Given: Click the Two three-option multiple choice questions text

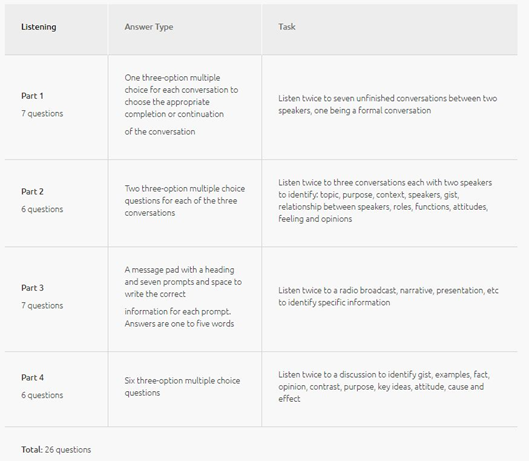Looking at the screenshot, I should [185, 201].
